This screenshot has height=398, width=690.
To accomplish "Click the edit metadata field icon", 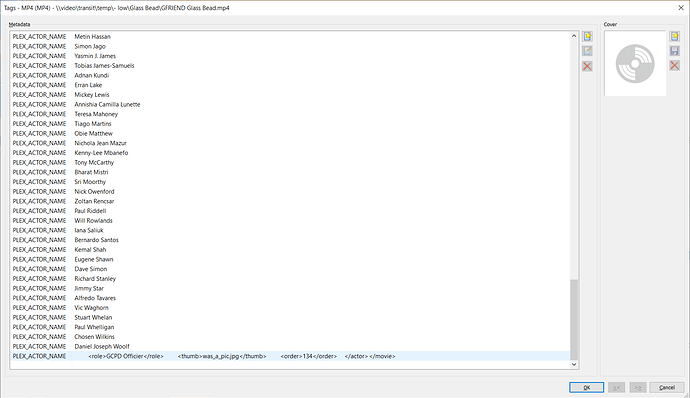I will (x=587, y=51).
